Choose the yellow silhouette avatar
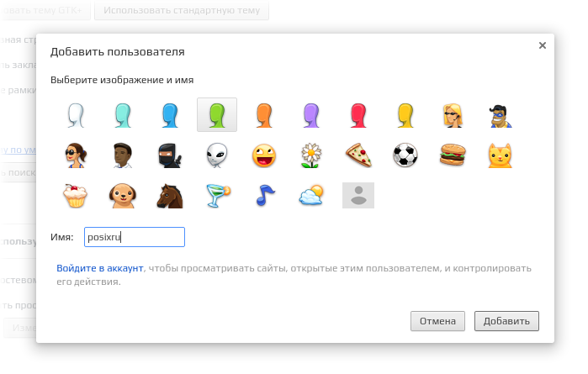 (x=405, y=115)
